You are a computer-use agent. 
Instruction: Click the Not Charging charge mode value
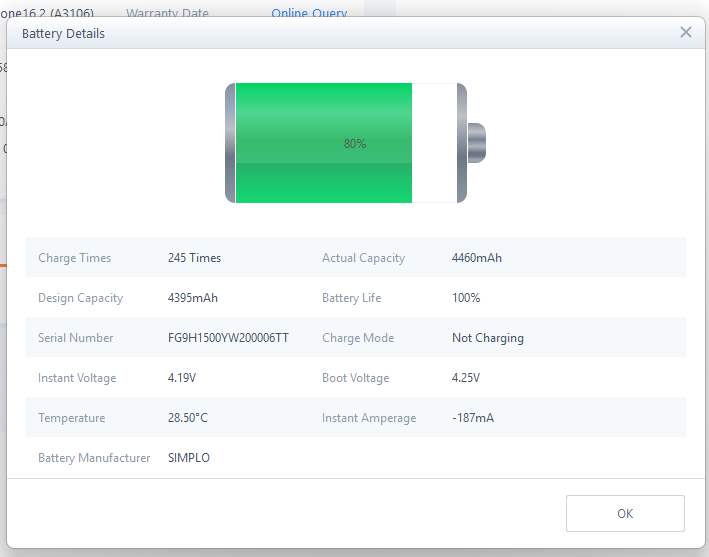(x=487, y=338)
